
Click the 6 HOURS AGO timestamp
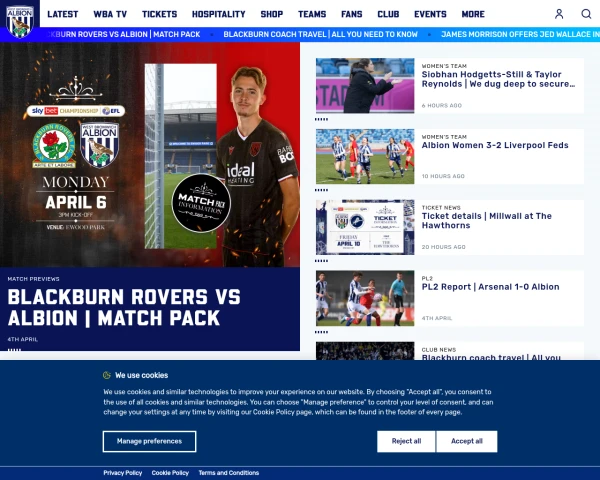pos(442,105)
